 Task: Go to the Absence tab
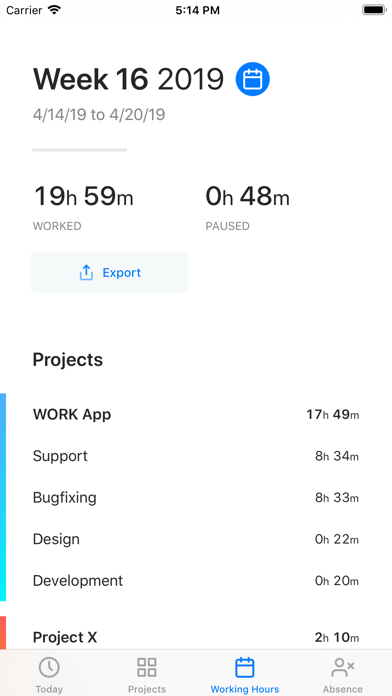tap(343, 675)
